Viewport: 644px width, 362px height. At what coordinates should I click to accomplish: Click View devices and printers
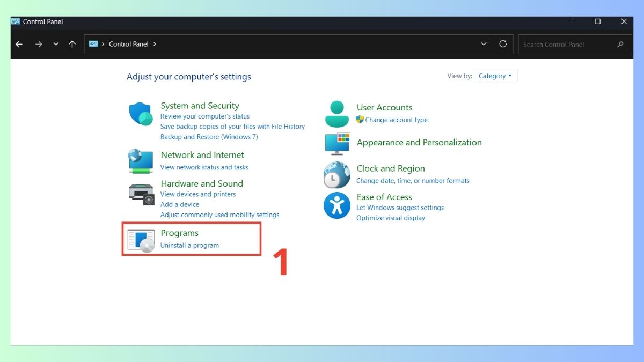198,194
